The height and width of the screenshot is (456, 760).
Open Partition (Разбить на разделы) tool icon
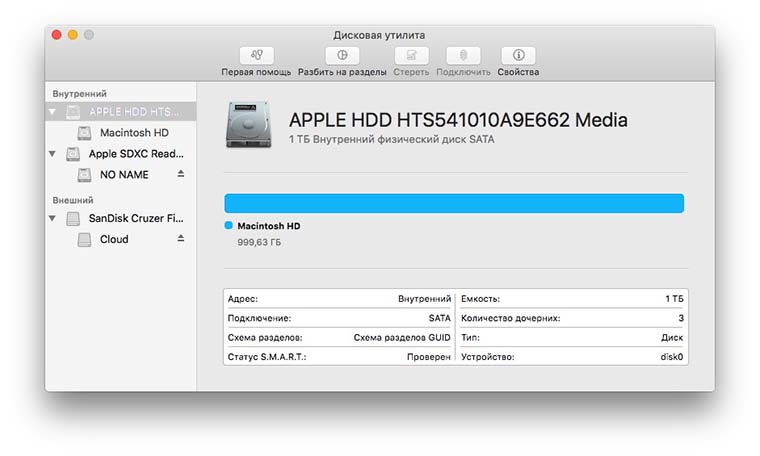[342, 55]
